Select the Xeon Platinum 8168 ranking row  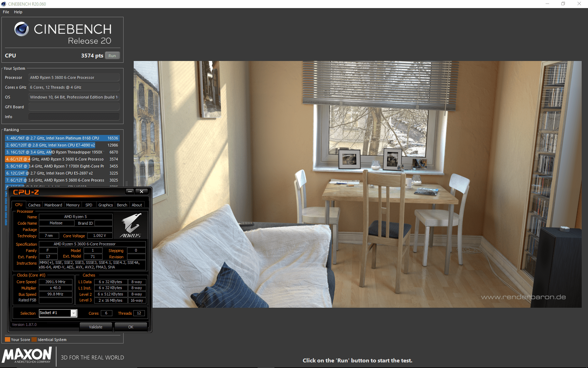(62, 138)
